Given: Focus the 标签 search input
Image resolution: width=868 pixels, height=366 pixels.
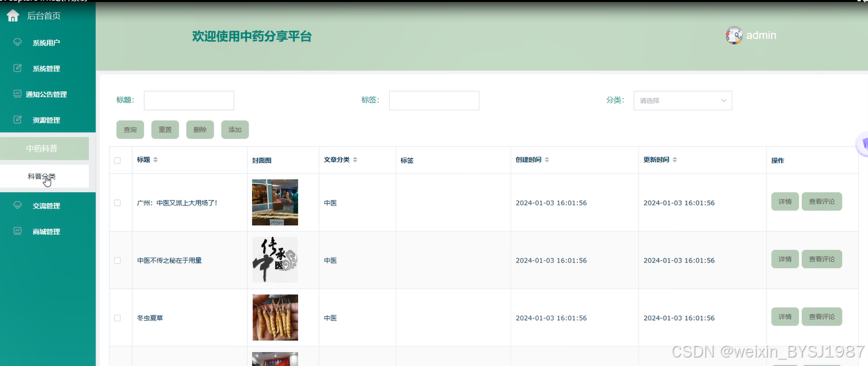Looking at the screenshot, I should coord(434,100).
